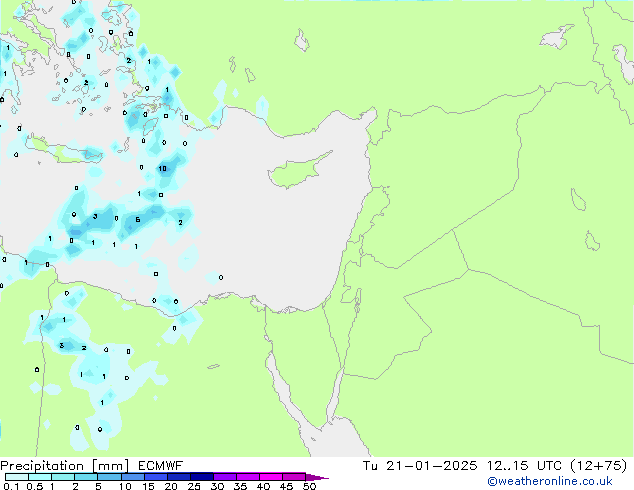Click the above-50 mm legend arrow tip
Screen dimensions: 634x490
[317, 477]
